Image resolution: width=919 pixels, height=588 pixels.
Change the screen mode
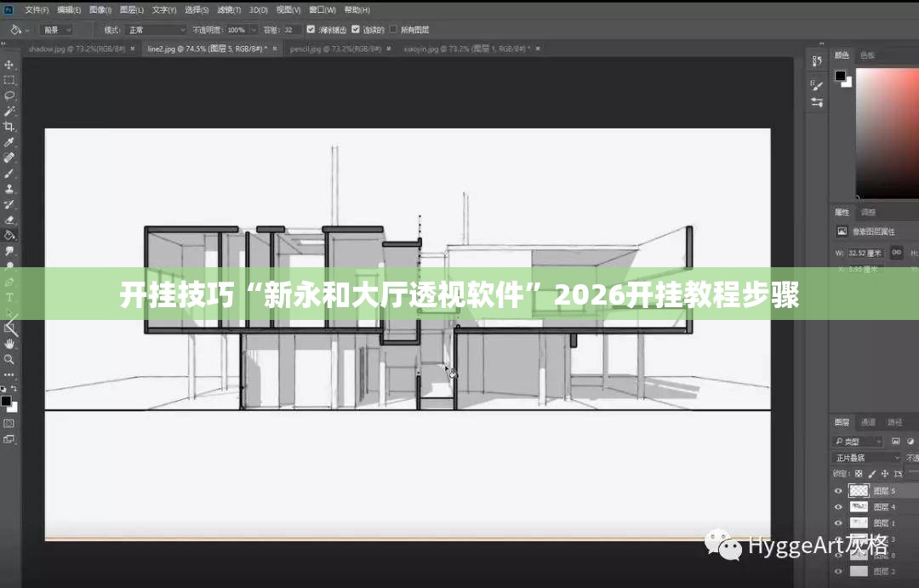tap(9, 439)
